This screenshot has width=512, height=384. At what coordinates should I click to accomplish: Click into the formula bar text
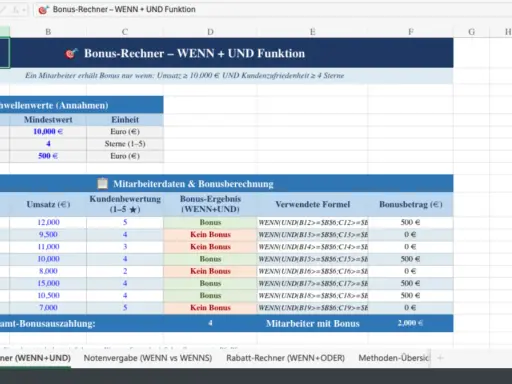(x=124, y=9)
